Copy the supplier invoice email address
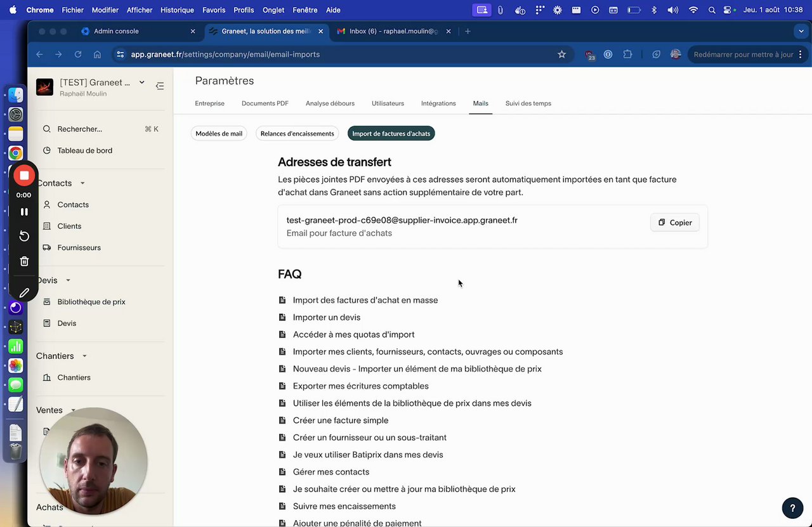 pos(675,223)
